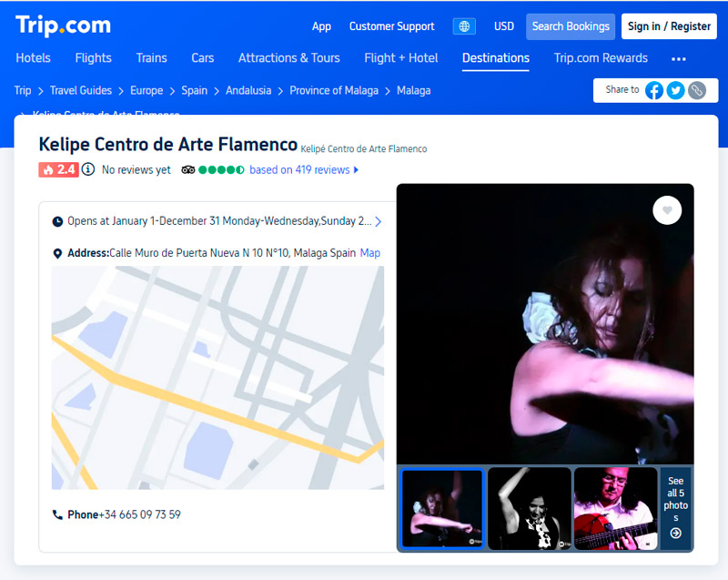Click the phone handset icon
728x580 pixels.
point(57,514)
